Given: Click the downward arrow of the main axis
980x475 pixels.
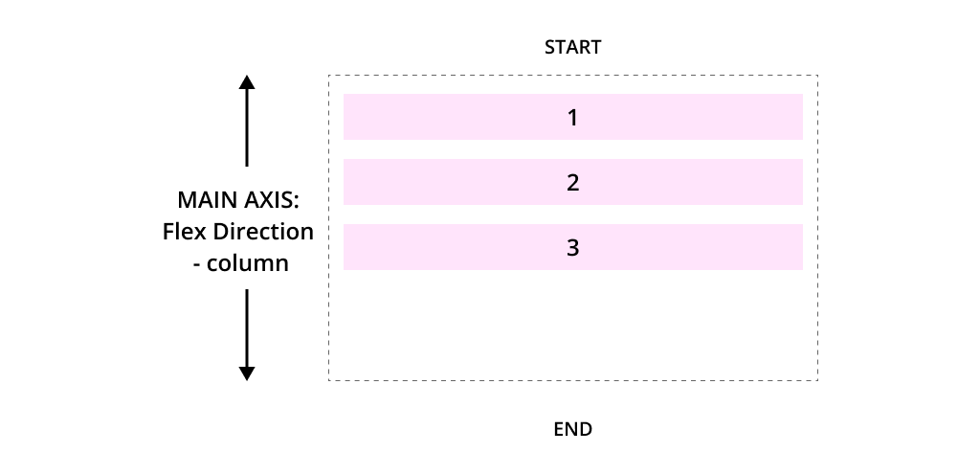Looking at the screenshot, I should click(247, 335).
